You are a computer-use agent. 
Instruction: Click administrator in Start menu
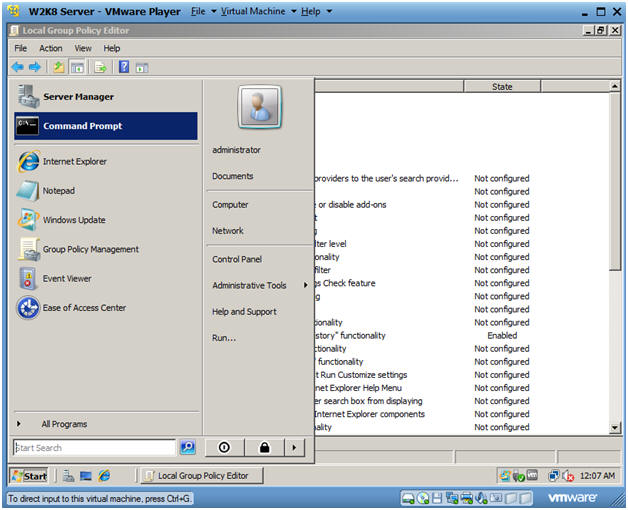coord(236,150)
